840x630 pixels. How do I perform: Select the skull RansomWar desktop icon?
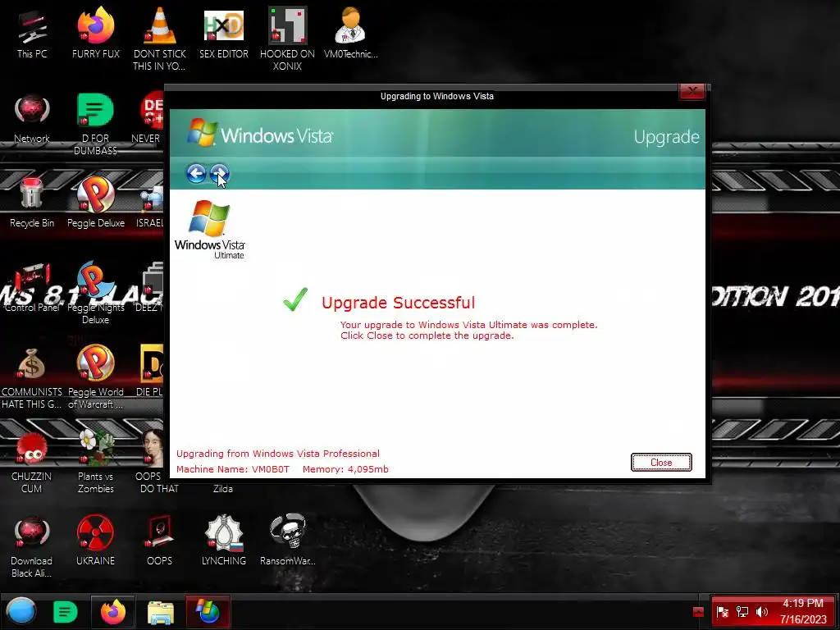[x=287, y=541]
